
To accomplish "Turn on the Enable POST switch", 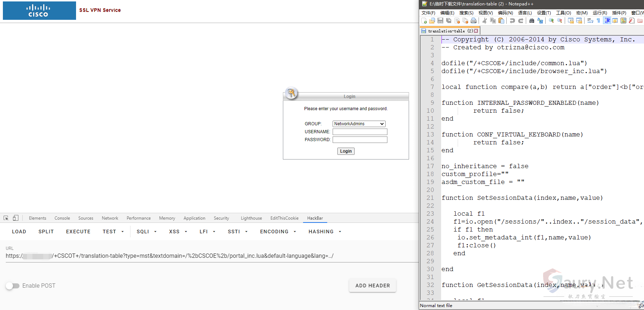I will pyautogui.click(x=13, y=286).
